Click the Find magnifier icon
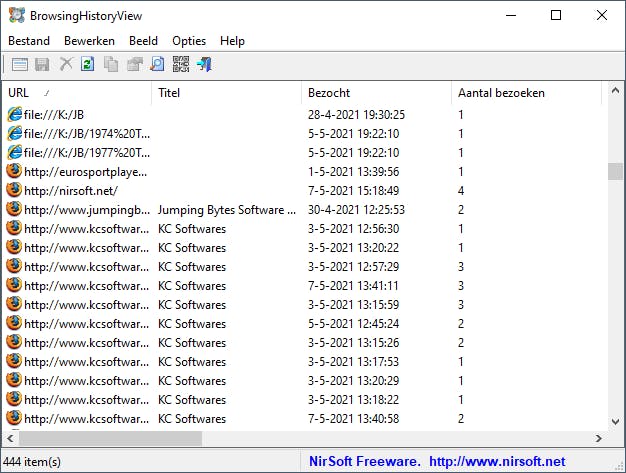 coord(157,65)
